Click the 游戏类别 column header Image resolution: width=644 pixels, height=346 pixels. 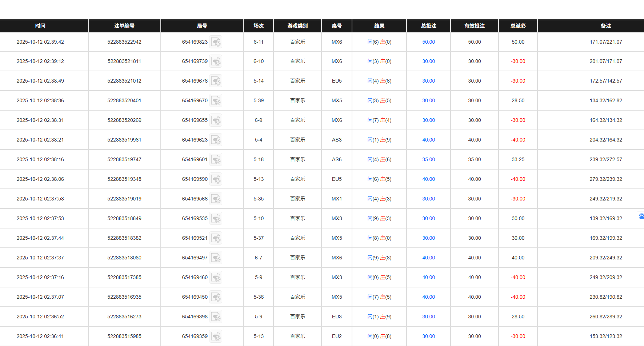point(297,26)
